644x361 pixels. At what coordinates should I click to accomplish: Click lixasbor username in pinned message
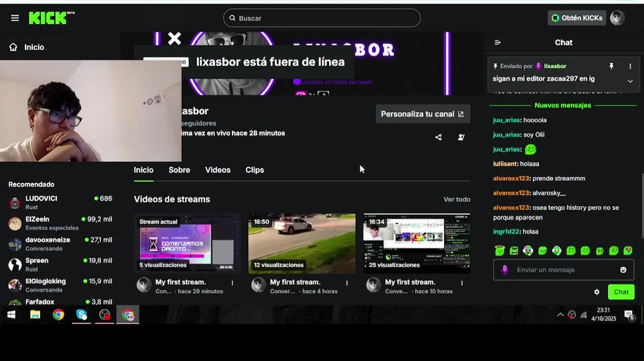555,66
